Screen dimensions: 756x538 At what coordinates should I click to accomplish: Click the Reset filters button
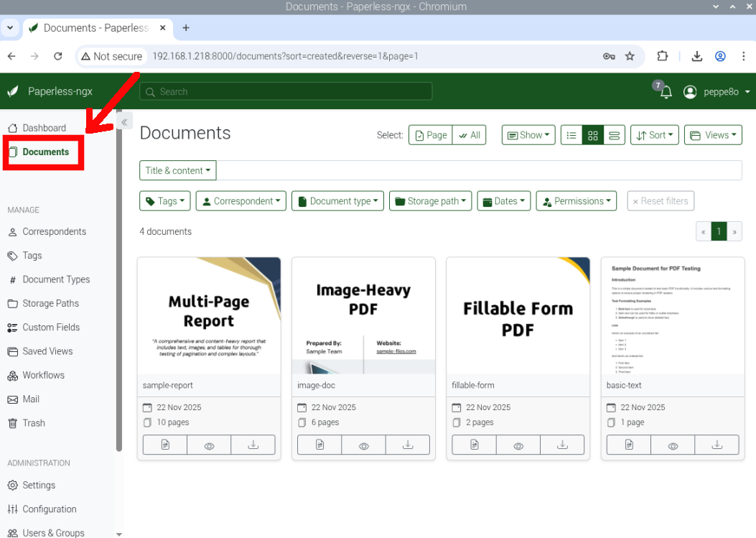pos(660,200)
